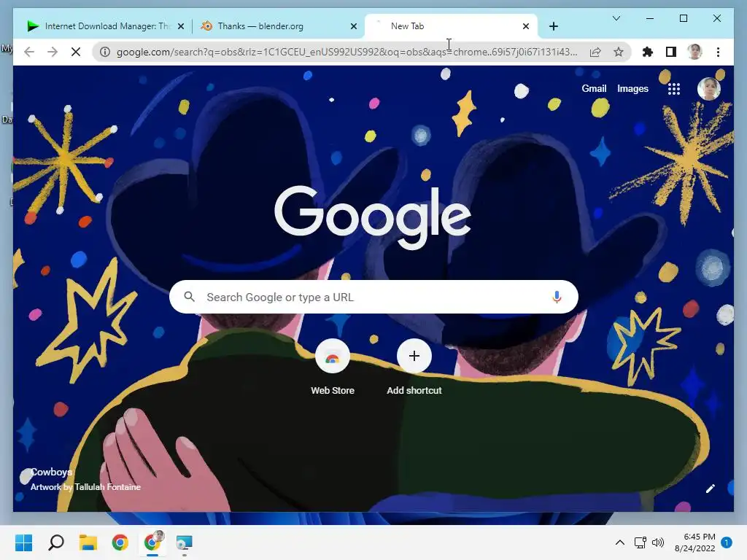This screenshot has width=747, height=560.
Task: Click the browser back arrow
Action: (x=29, y=52)
